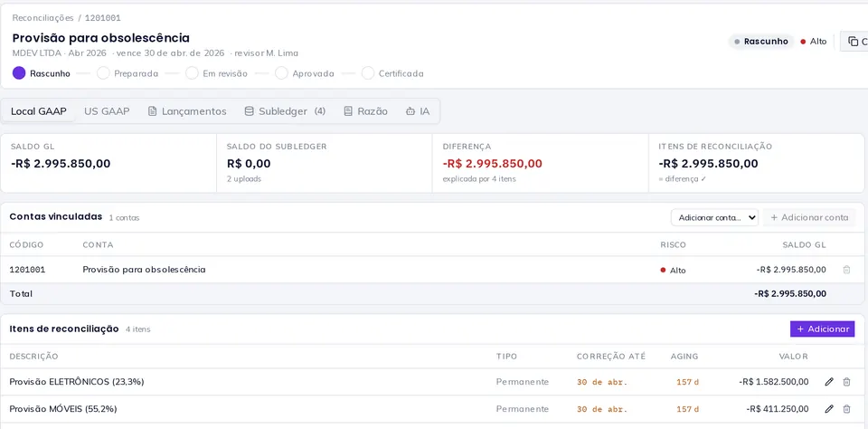
Task: Open the Subledger (4) tab
Action: click(285, 111)
